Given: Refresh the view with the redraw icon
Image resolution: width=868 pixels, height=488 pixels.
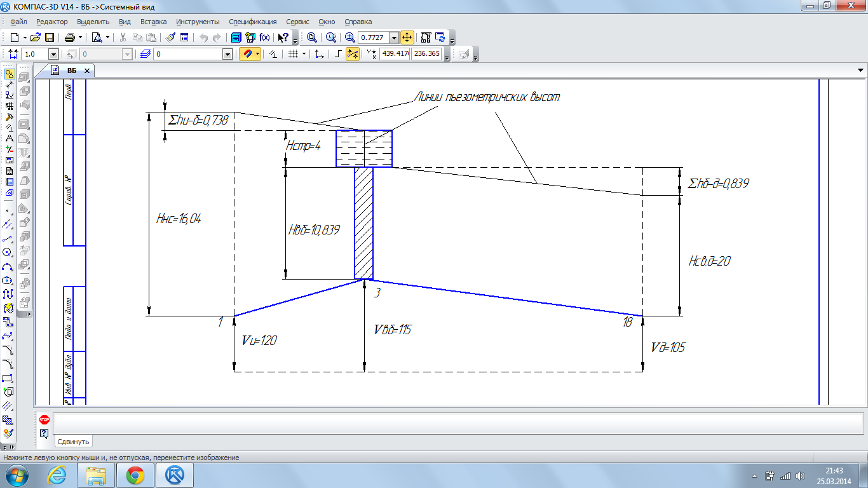Looking at the screenshot, I should (440, 37).
